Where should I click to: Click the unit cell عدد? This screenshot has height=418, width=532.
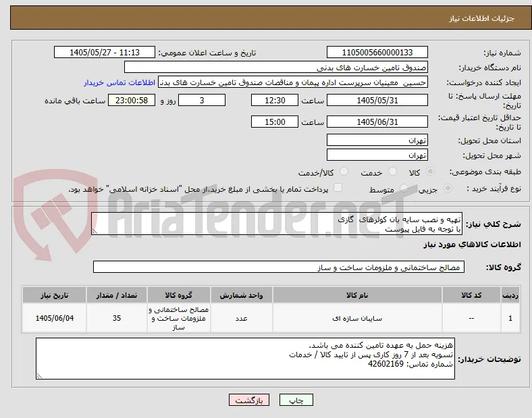pyautogui.click(x=241, y=318)
